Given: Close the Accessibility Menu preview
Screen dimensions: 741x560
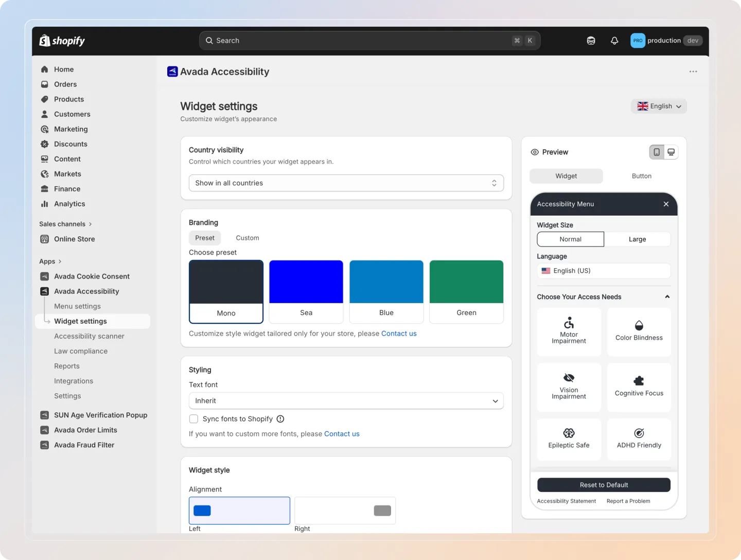Looking at the screenshot, I should [x=666, y=204].
